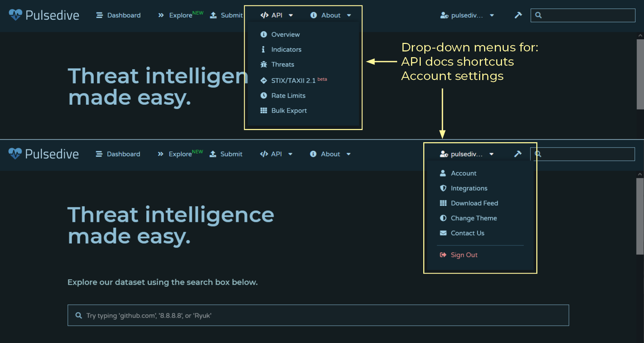Click the upper page vertical scrollbar
644x343 pixels.
click(640, 74)
